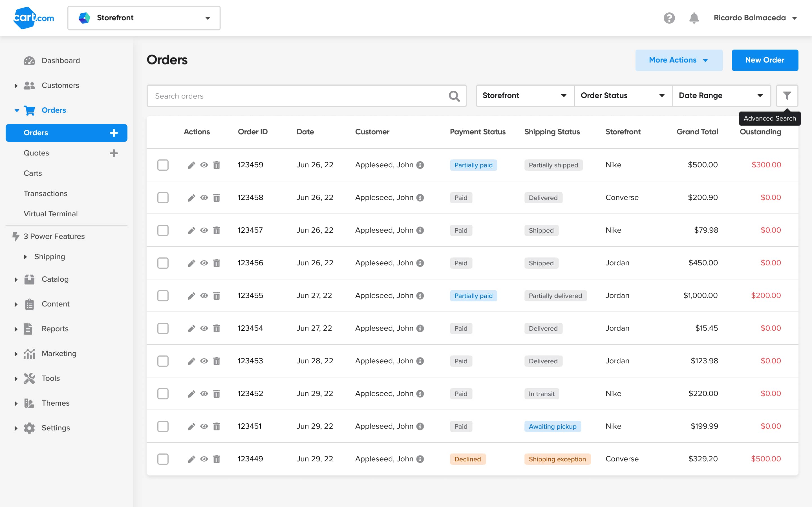This screenshot has width=812, height=507.
Task: Open the Order Status filter dropdown
Action: (x=623, y=95)
